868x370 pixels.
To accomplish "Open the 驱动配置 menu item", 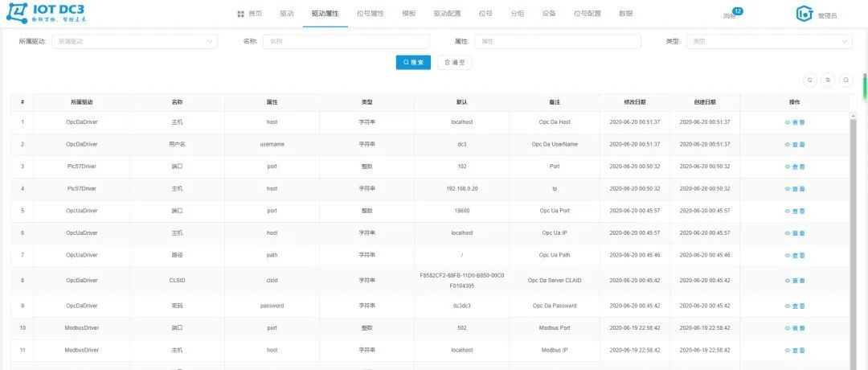I will [448, 14].
